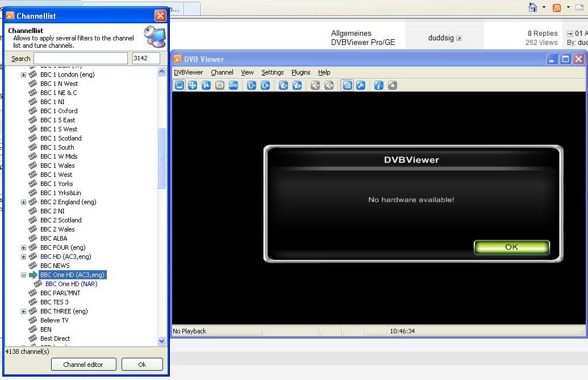The height and width of the screenshot is (380, 588).
Task: Select BBC NEWS channel
Action: point(55,266)
